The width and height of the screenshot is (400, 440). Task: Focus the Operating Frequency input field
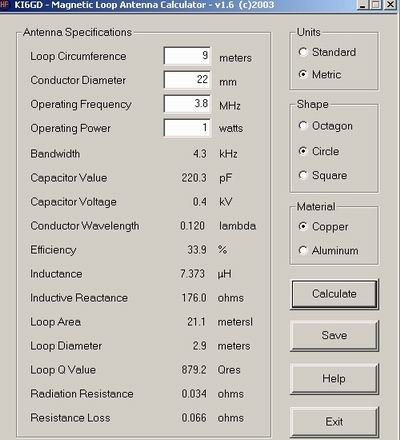(x=187, y=104)
